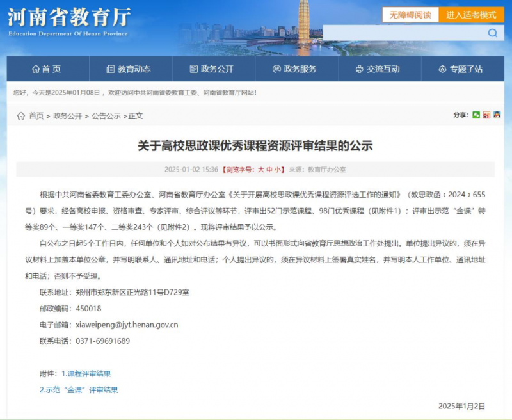Share the article to Weibo

(x=486, y=115)
